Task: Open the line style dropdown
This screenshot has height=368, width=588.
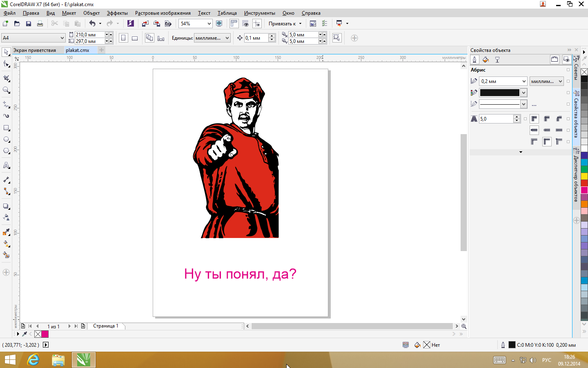Action: pyautogui.click(x=523, y=104)
